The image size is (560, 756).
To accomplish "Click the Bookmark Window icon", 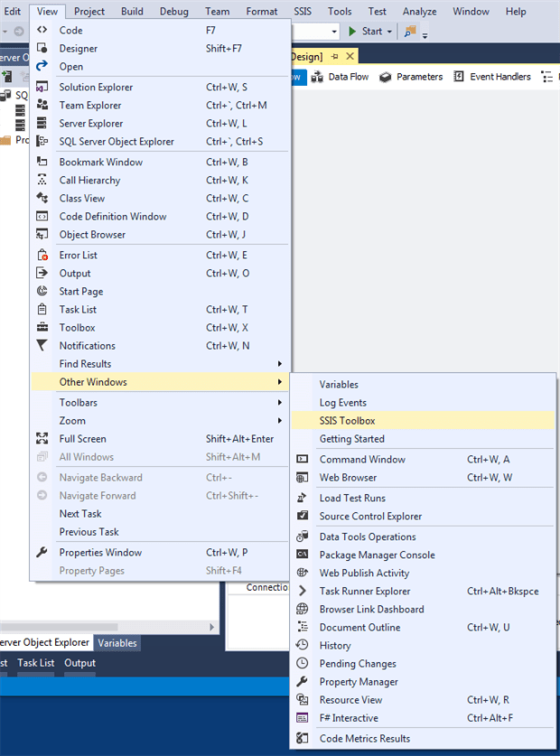I will pos(42,162).
